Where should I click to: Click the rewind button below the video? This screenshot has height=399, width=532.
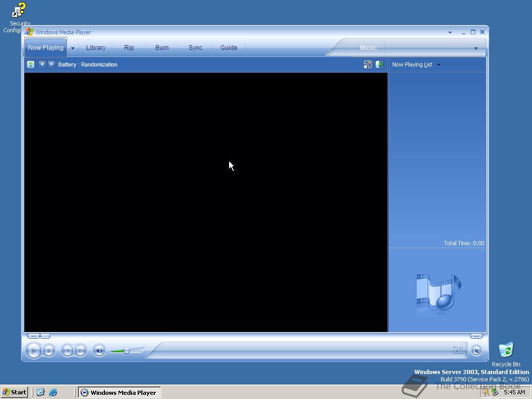(x=33, y=336)
